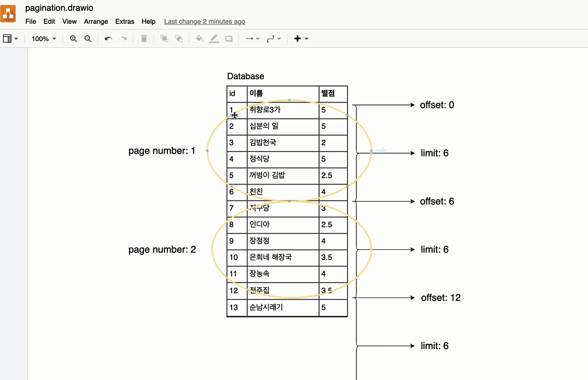
Task: Open the fill color bucket tool
Action: pyautogui.click(x=200, y=39)
